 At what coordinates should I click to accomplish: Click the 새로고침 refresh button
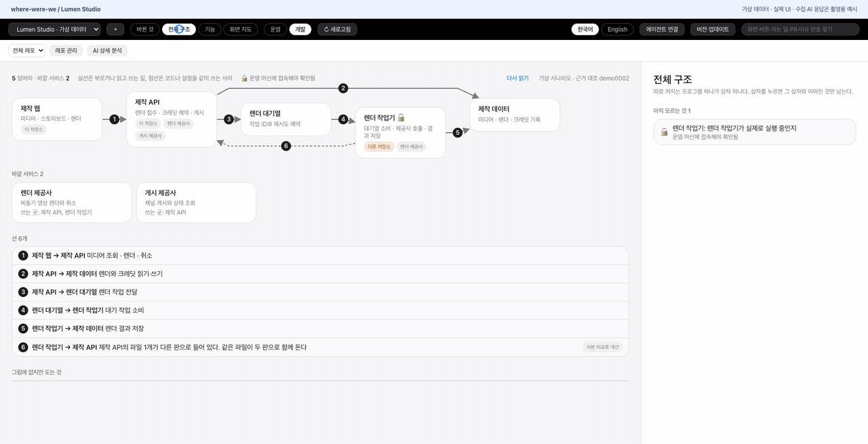(337, 29)
